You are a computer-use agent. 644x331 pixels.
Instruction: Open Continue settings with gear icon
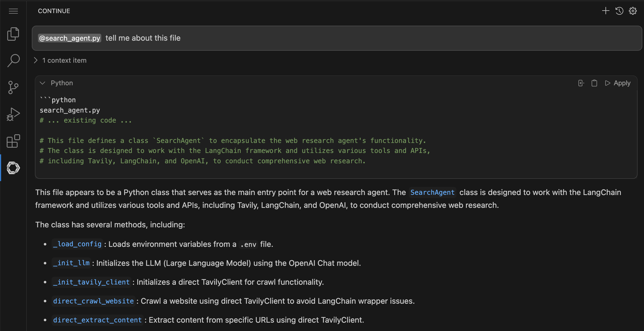(x=632, y=11)
